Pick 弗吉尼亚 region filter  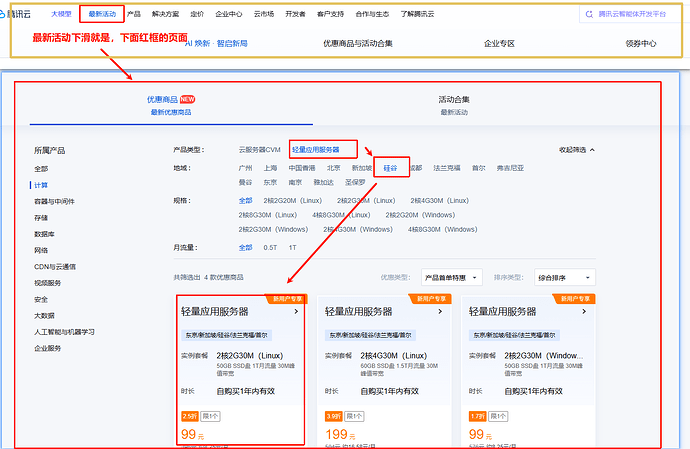pos(510,168)
